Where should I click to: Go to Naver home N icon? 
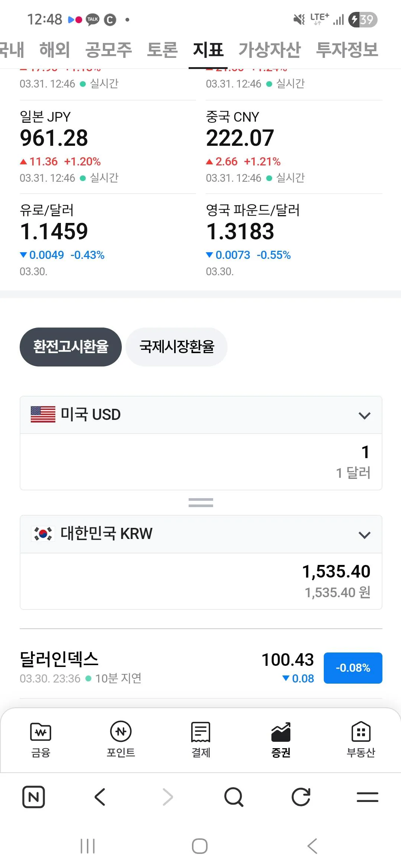(33, 797)
